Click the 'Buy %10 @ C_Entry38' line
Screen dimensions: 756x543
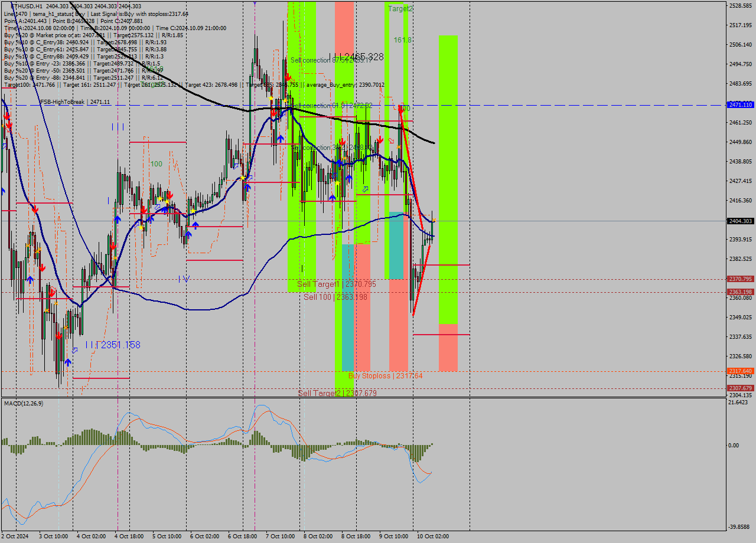click(85, 42)
